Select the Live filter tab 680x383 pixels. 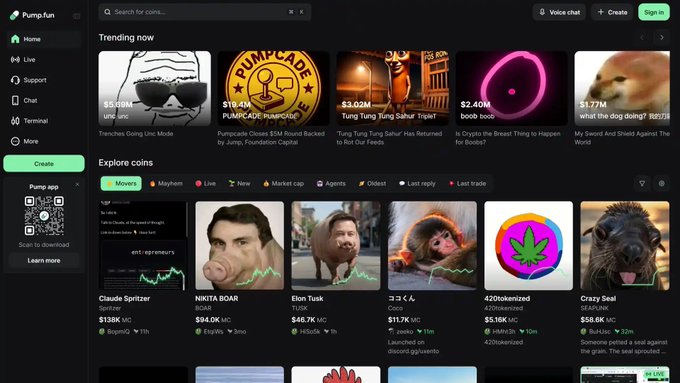tap(206, 183)
